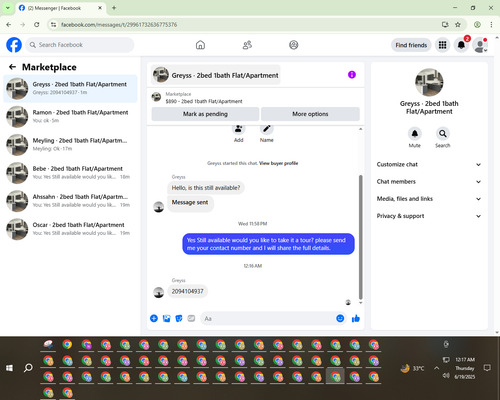Image resolution: width=500 pixels, height=400 pixels.
Task: Open the Ahssahn conversation
Action: (x=70, y=201)
